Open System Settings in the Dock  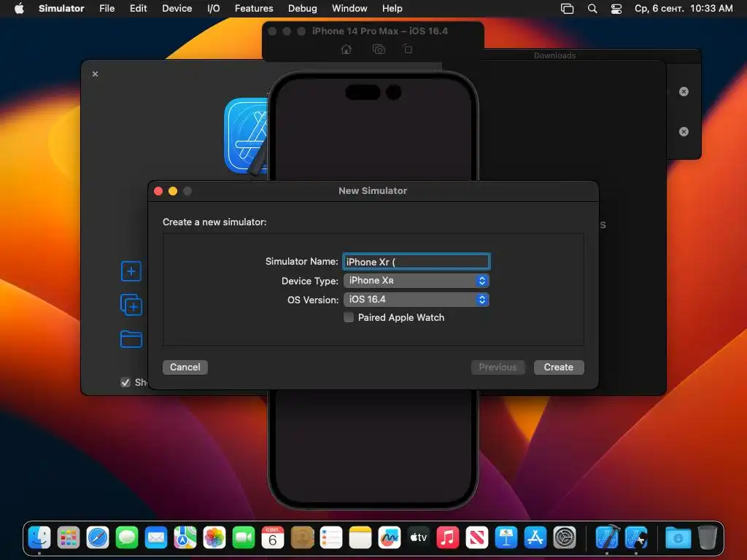click(x=565, y=537)
